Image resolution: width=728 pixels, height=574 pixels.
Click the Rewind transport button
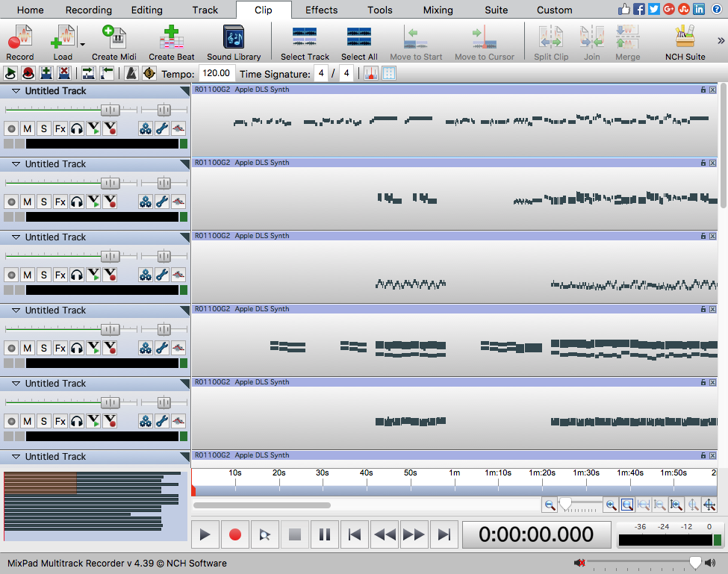385,534
